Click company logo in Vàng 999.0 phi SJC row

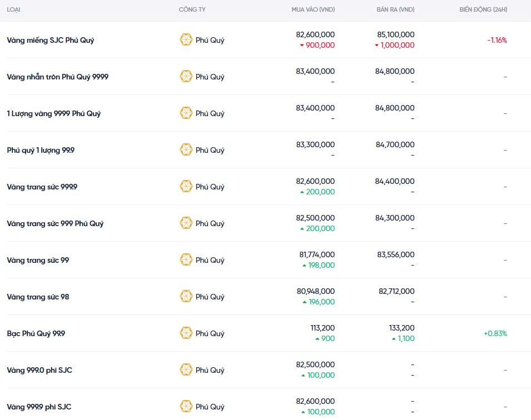click(x=186, y=370)
